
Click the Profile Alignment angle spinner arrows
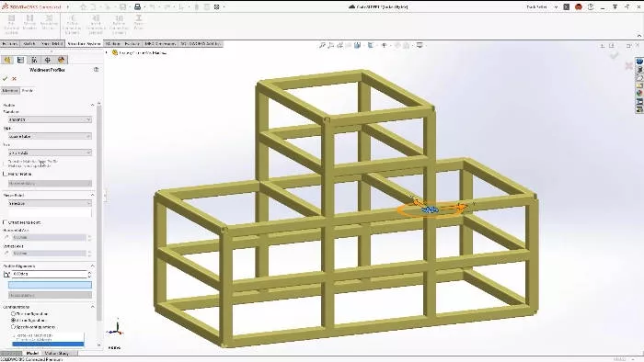coord(89,274)
